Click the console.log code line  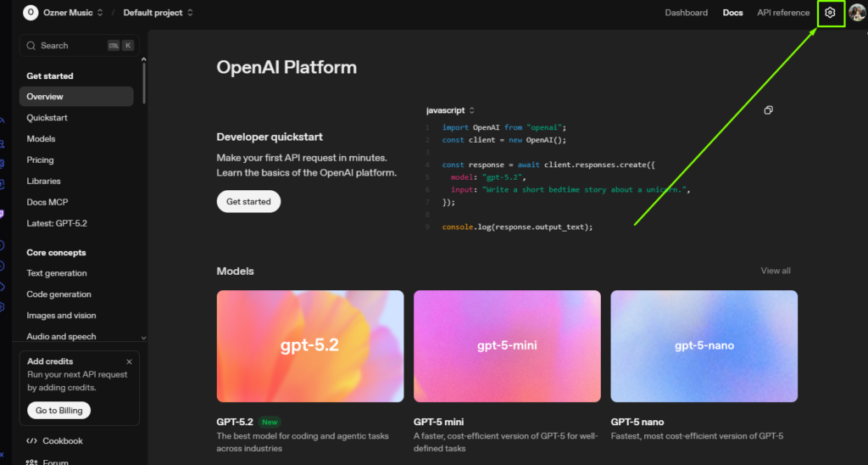518,227
